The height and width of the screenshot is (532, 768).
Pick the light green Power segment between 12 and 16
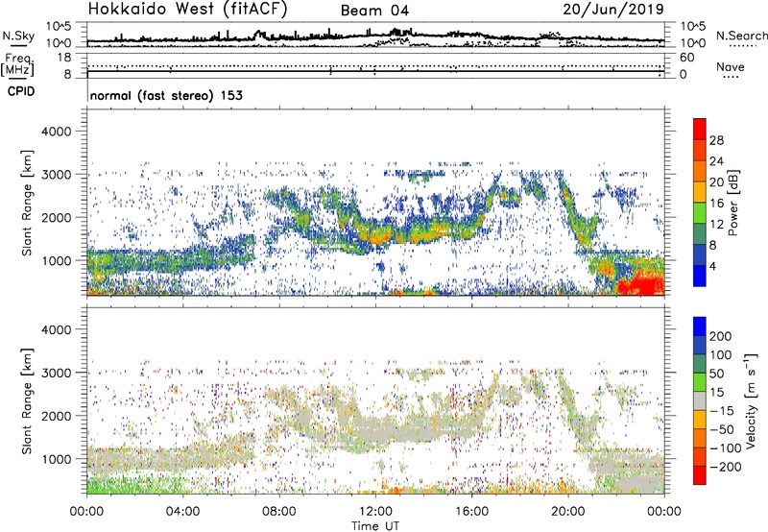[x=700, y=213]
